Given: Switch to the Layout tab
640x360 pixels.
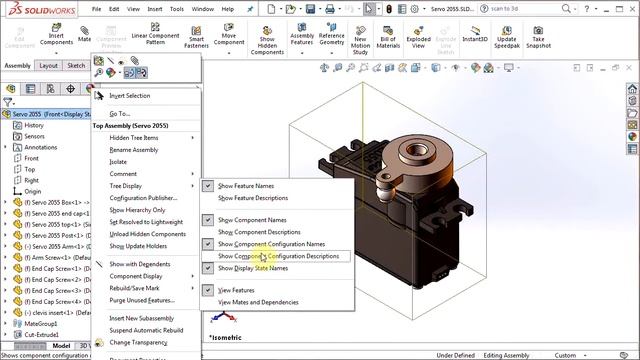Looking at the screenshot, I should [x=48, y=65].
